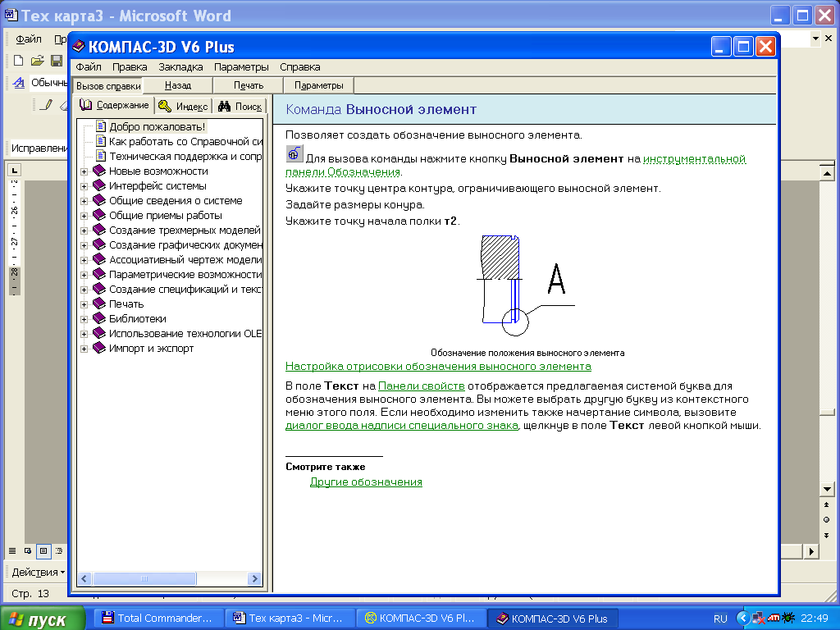
Task: Click the Библиотеки book icon
Action: (99, 319)
